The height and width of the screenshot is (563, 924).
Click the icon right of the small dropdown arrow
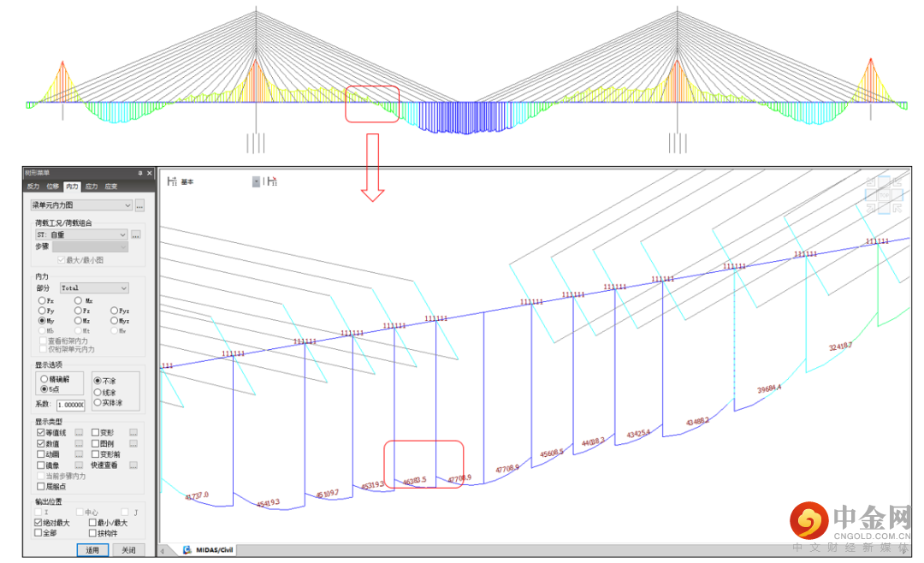pos(270,181)
